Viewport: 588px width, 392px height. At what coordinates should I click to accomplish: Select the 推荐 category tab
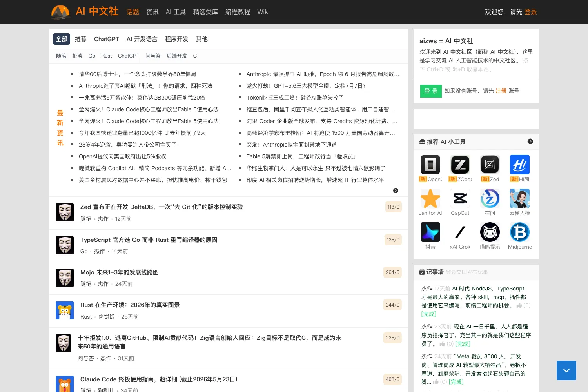coord(81,39)
